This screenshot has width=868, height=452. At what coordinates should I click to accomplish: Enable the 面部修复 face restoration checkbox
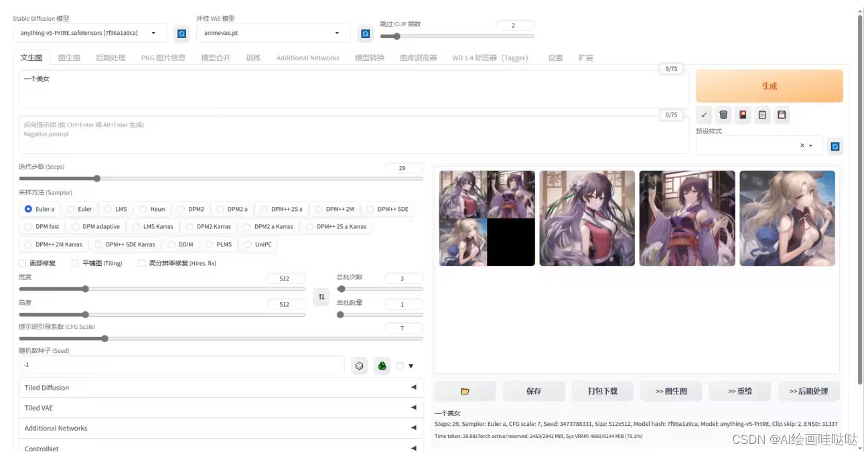(22, 262)
